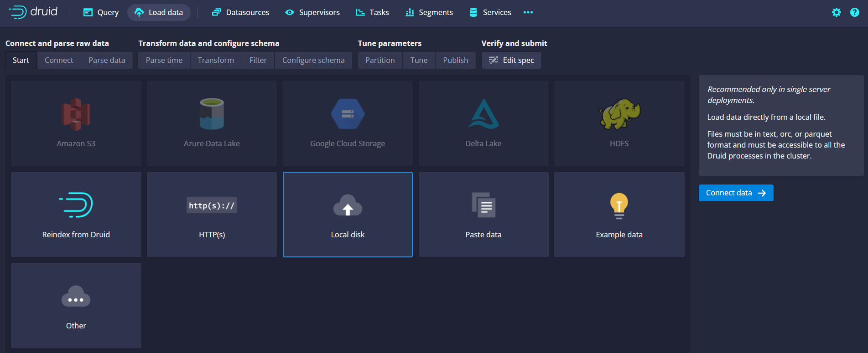Click the Druid logo in header
Image resolution: width=868 pixels, height=353 pixels.
click(x=33, y=12)
